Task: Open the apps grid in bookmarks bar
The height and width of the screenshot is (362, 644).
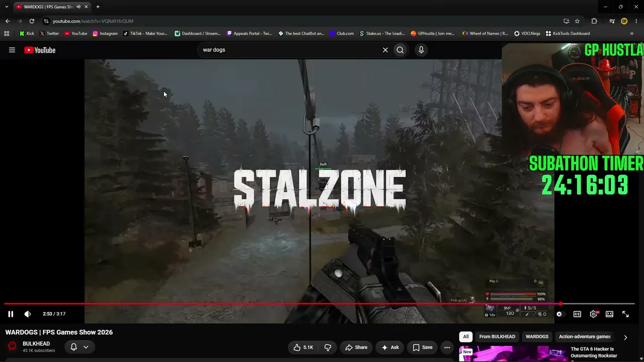Action: (7, 34)
